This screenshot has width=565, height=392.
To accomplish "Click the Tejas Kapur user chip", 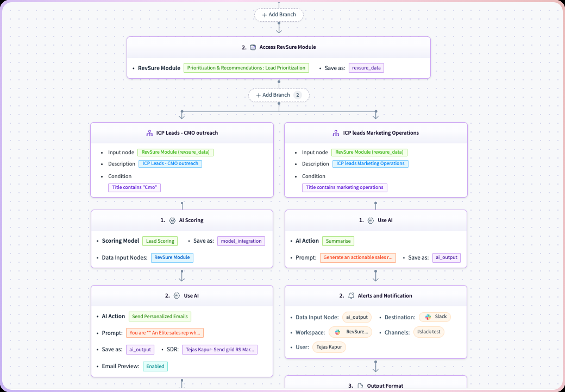I will 329,347.
